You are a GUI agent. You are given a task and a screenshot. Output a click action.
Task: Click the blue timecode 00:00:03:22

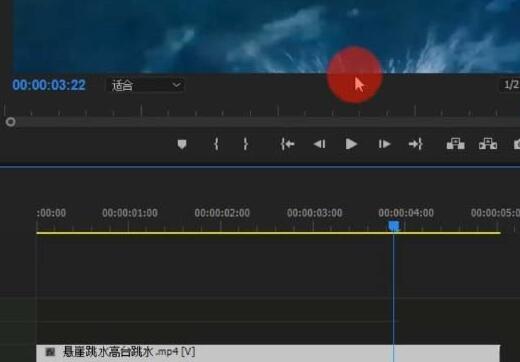(49, 85)
